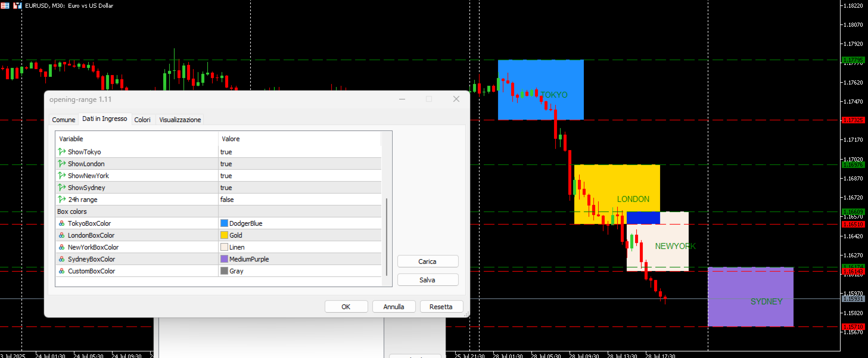Click the Gray color swatch
This screenshot has width=868, height=358.
pos(224,271)
